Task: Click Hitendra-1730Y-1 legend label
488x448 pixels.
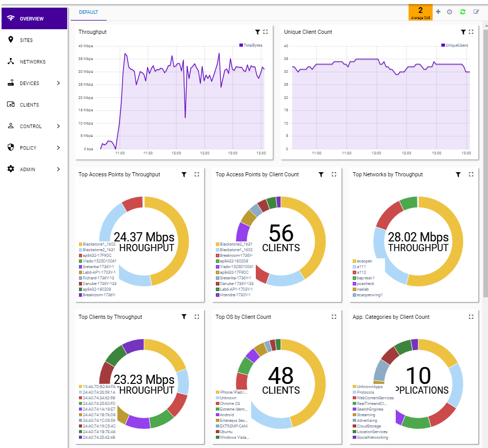Action: tap(235, 295)
